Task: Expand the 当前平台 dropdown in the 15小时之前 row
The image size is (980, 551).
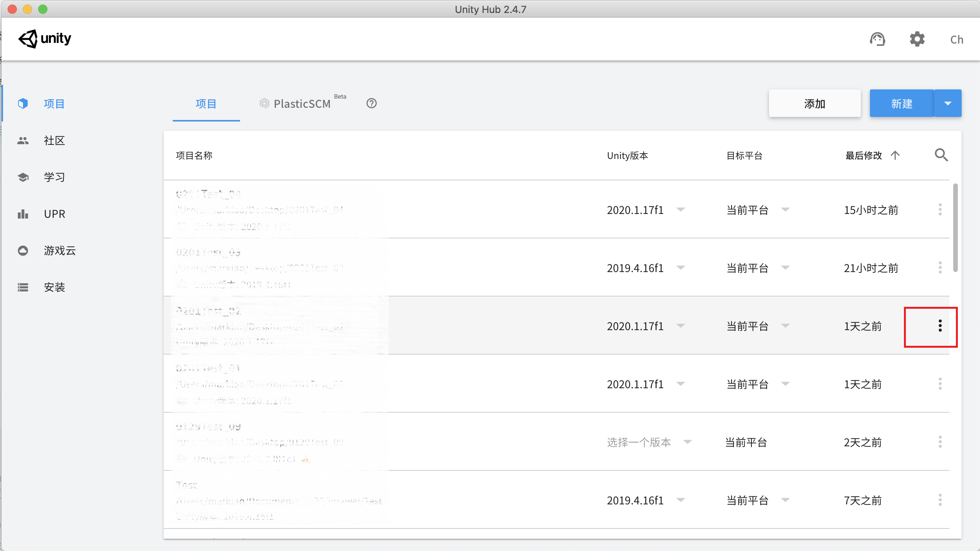Action: point(785,210)
